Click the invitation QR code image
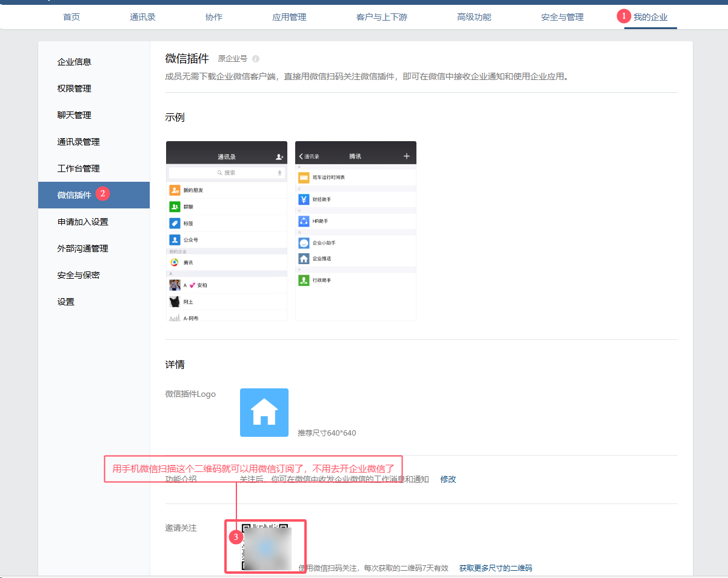The height and width of the screenshot is (578, 728). (x=265, y=547)
